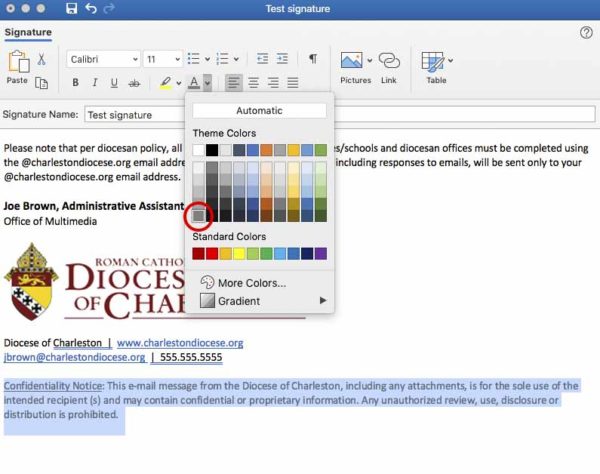Click the Paste clipboard icon
Viewport: 600px width, 474px height.
17,64
